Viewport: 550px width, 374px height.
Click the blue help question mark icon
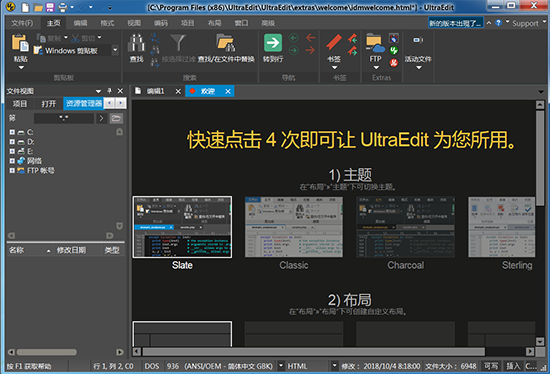(498, 23)
